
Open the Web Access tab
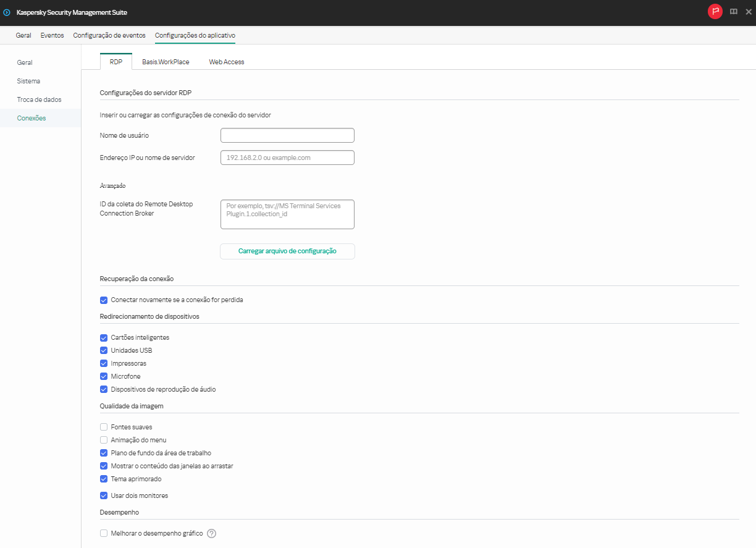pyautogui.click(x=226, y=62)
